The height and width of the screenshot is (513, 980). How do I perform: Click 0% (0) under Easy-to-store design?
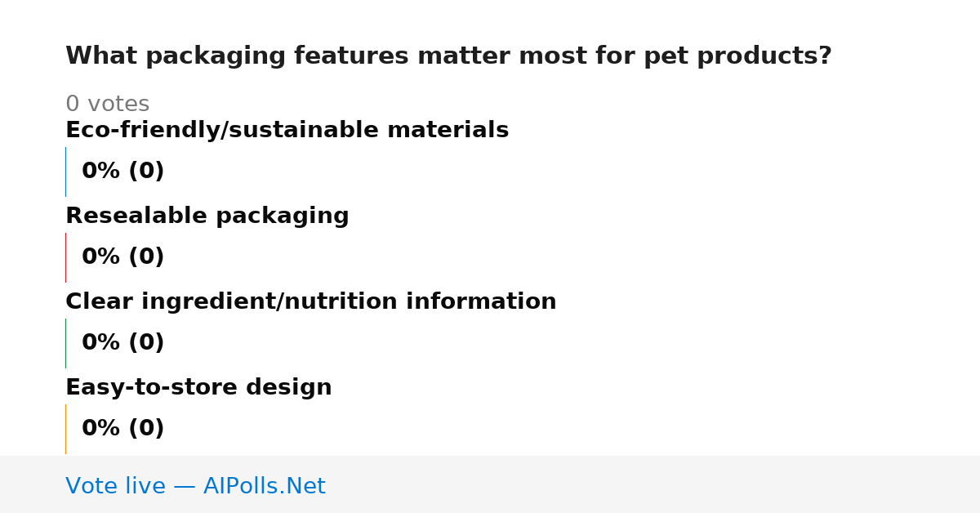click(x=122, y=428)
